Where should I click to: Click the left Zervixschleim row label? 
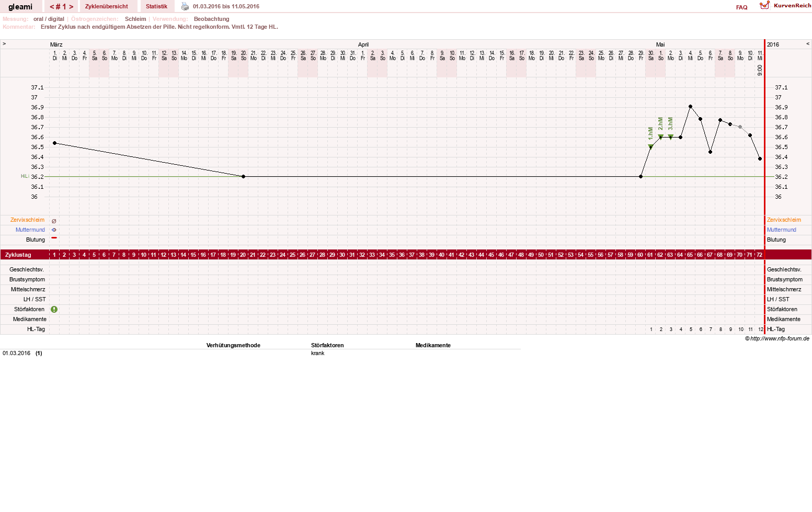click(x=28, y=220)
